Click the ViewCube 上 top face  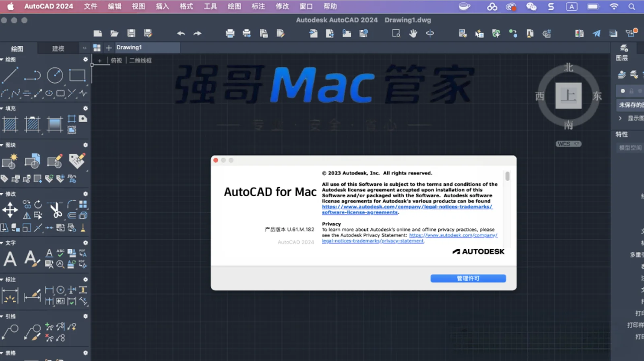point(568,96)
